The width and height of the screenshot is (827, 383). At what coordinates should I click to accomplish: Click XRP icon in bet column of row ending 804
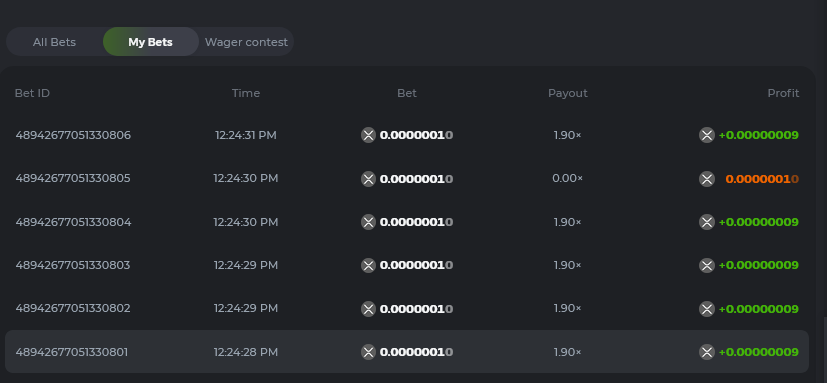click(x=368, y=222)
